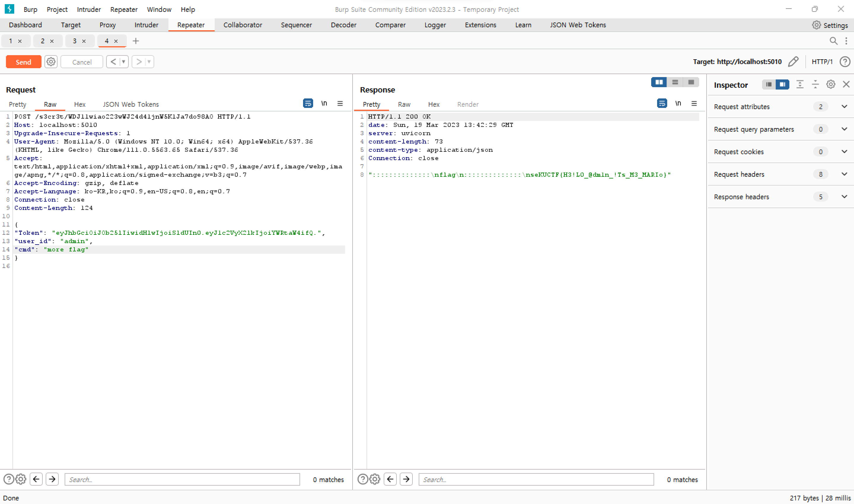Viewport: 854px width, 504px height.
Task: Open request pane hamburger menu
Action: [340, 103]
